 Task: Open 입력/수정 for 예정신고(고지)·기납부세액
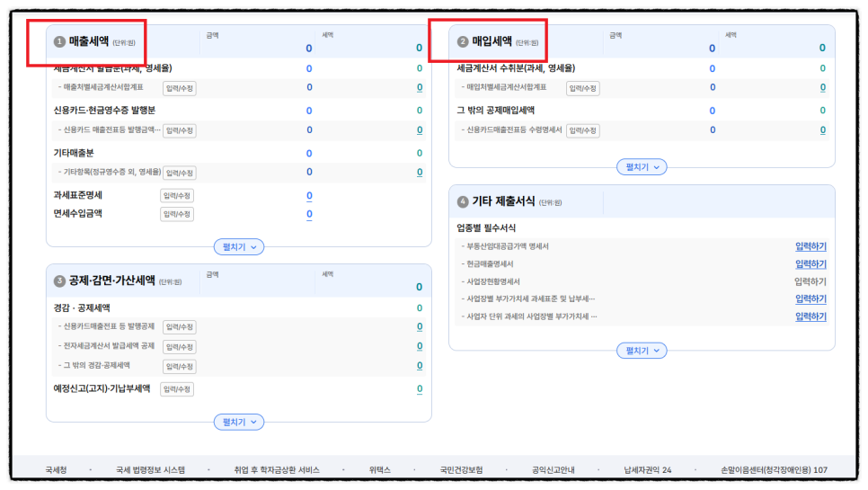tap(177, 389)
